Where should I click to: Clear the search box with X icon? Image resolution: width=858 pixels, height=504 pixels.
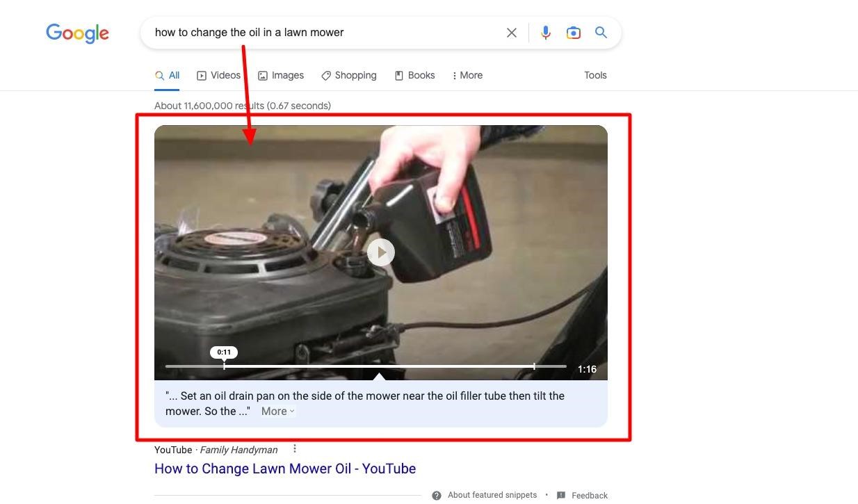512,33
